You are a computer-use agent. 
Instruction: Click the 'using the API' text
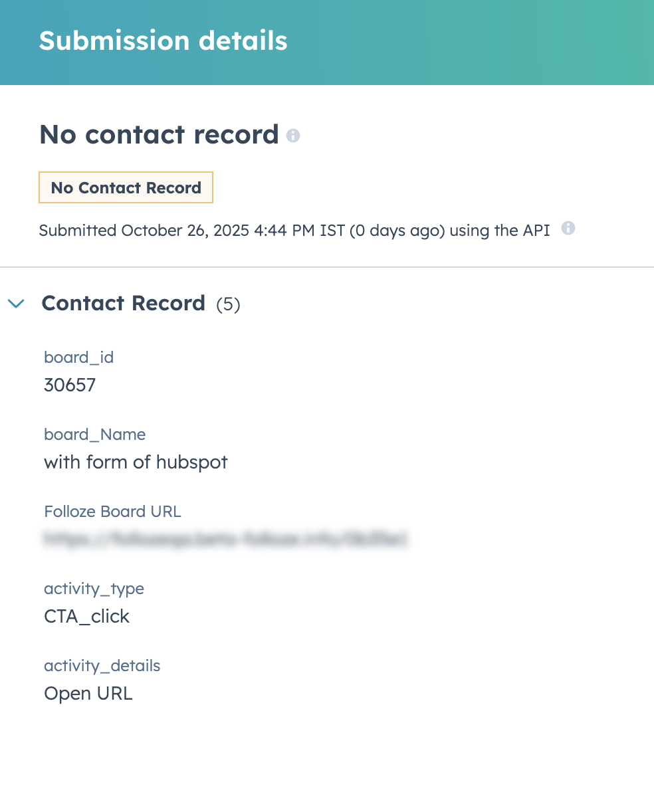point(499,231)
